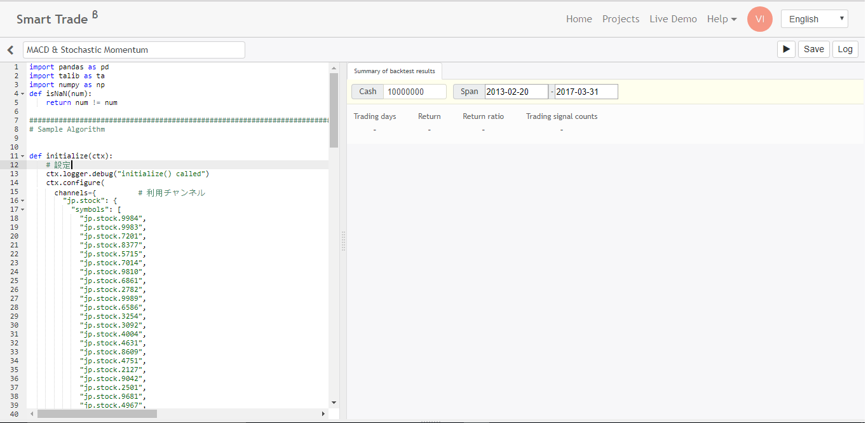Click code line "import talib as ta"
868x423 pixels.
[67, 76]
